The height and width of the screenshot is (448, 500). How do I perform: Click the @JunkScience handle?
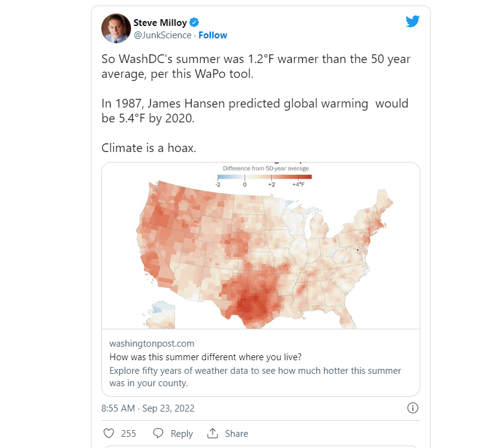[162, 35]
